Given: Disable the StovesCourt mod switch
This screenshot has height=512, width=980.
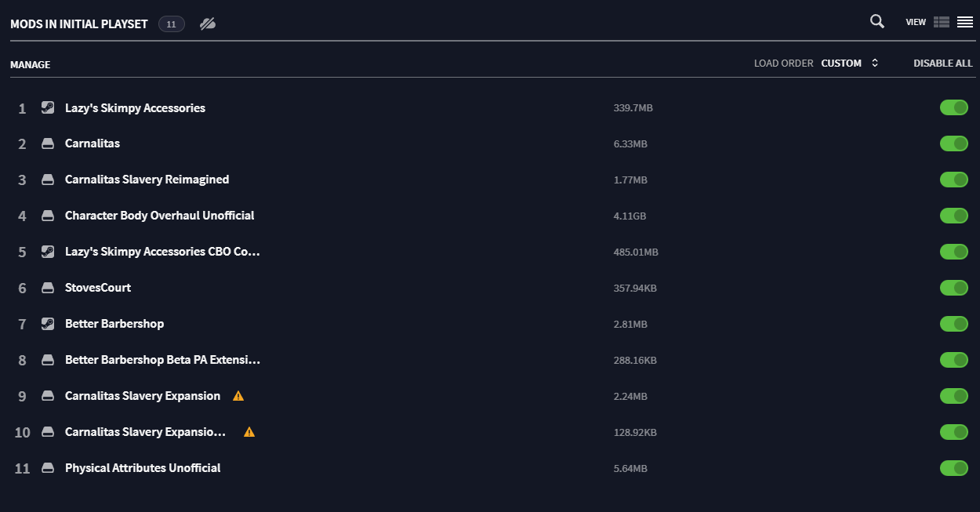Looking at the screenshot, I should pos(954,288).
